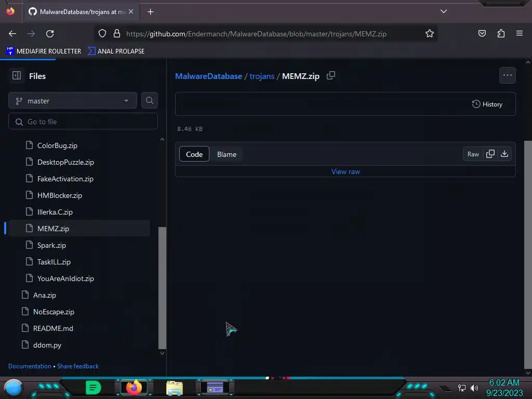This screenshot has width=532, height=399.
Task: Open the master branch dropdown
Action: pyautogui.click(x=73, y=100)
